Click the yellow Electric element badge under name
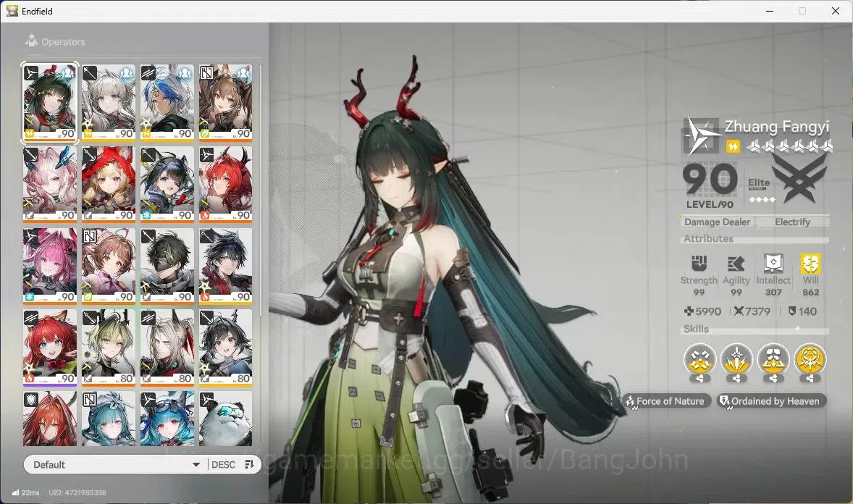853x504 pixels. pos(733,146)
